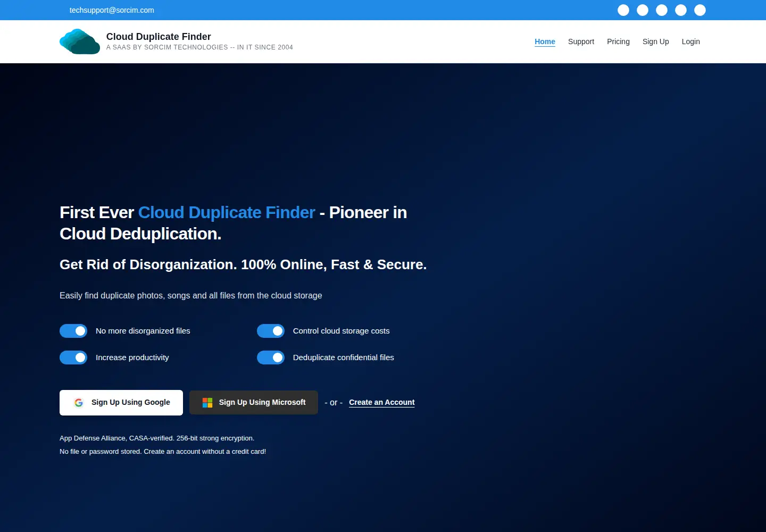Select Sign Up in the top navigation
This screenshot has width=766, height=532.
(655, 41)
